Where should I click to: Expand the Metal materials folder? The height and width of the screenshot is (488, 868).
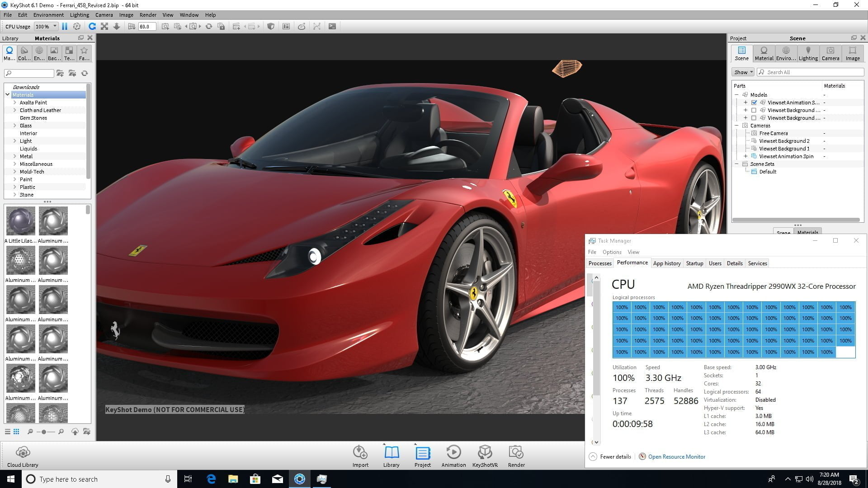tap(15, 156)
